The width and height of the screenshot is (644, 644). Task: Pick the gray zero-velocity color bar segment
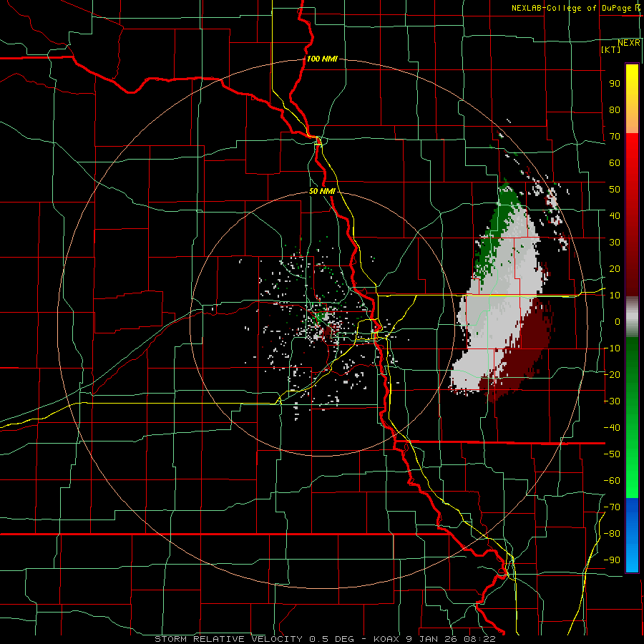[x=632, y=316]
